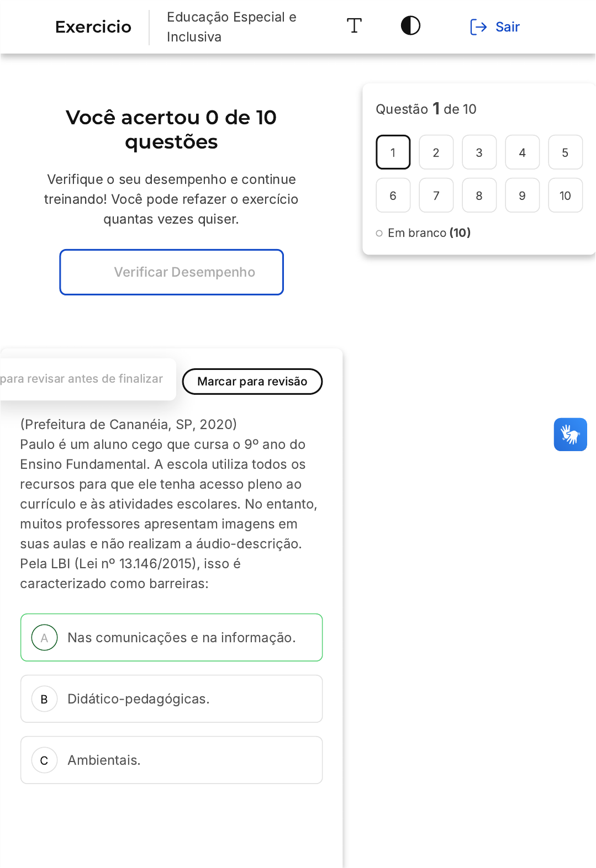The height and width of the screenshot is (868, 596).
Task: Click the text size T icon
Action: click(354, 26)
